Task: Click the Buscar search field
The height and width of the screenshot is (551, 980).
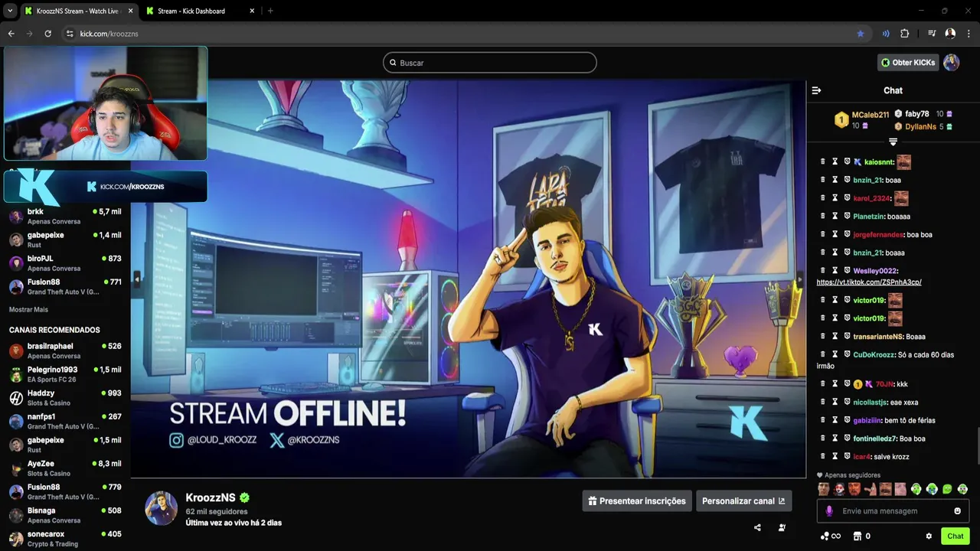Action: point(490,63)
